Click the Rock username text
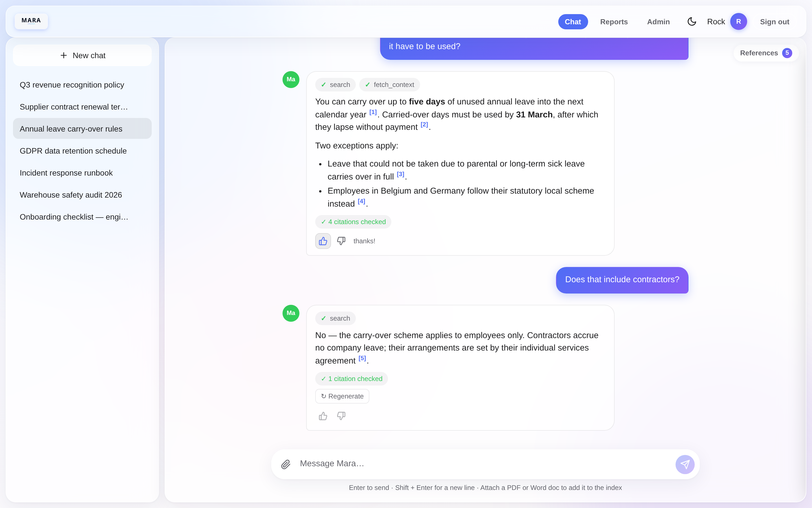 [716, 21]
